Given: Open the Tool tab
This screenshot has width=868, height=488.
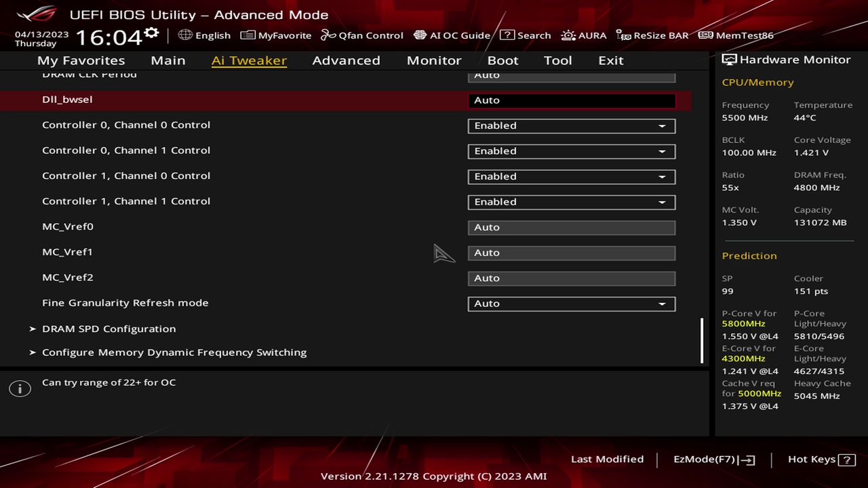Looking at the screenshot, I should [x=558, y=60].
